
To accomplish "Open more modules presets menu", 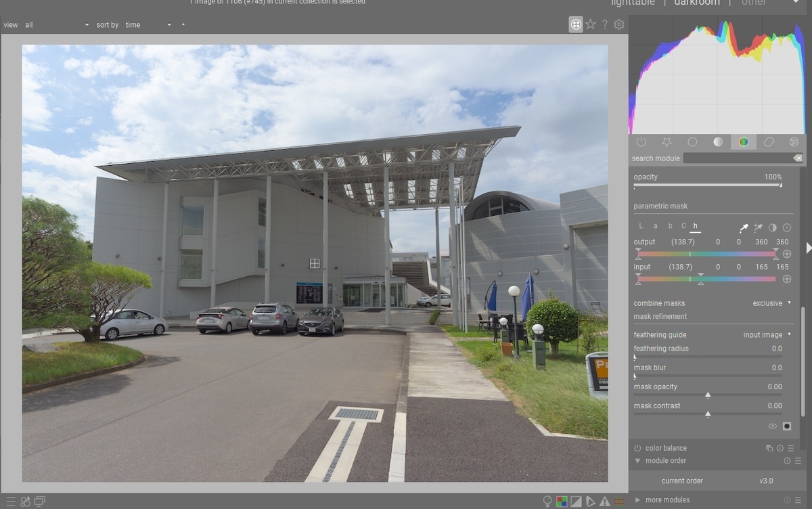I will click(798, 500).
